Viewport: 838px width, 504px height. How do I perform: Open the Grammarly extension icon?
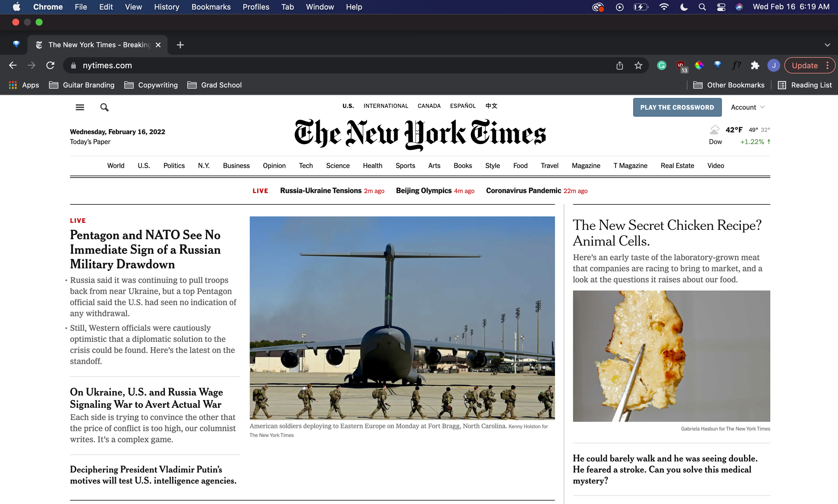pyautogui.click(x=661, y=65)
